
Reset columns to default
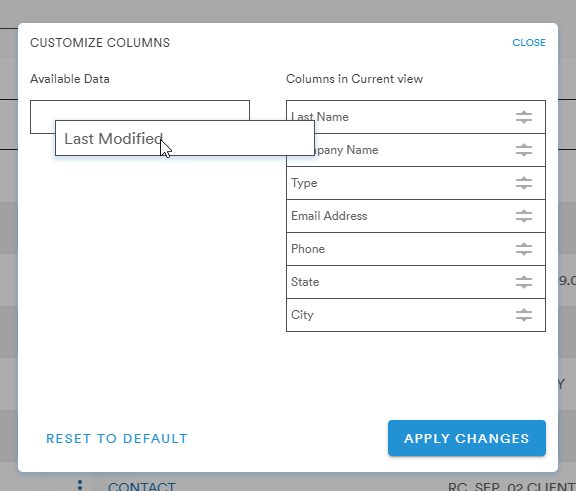pos(117,438)
